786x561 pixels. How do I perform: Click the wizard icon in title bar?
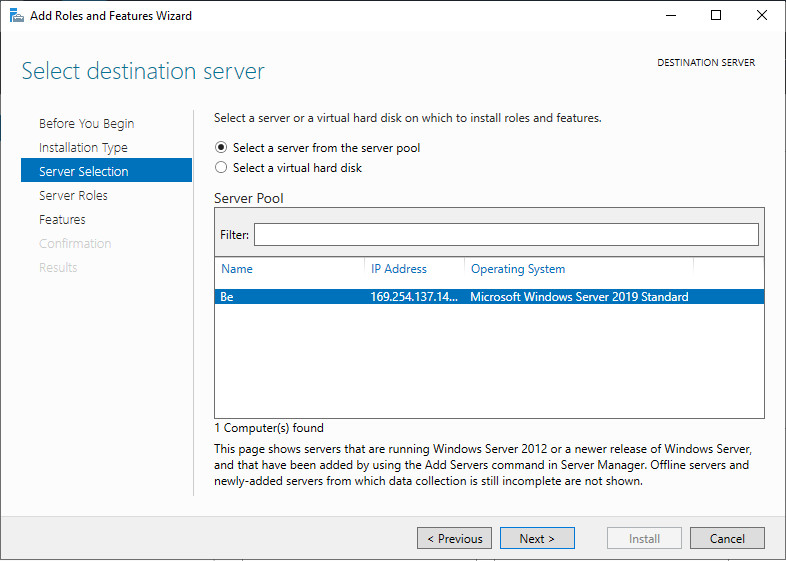coord(16,16)
